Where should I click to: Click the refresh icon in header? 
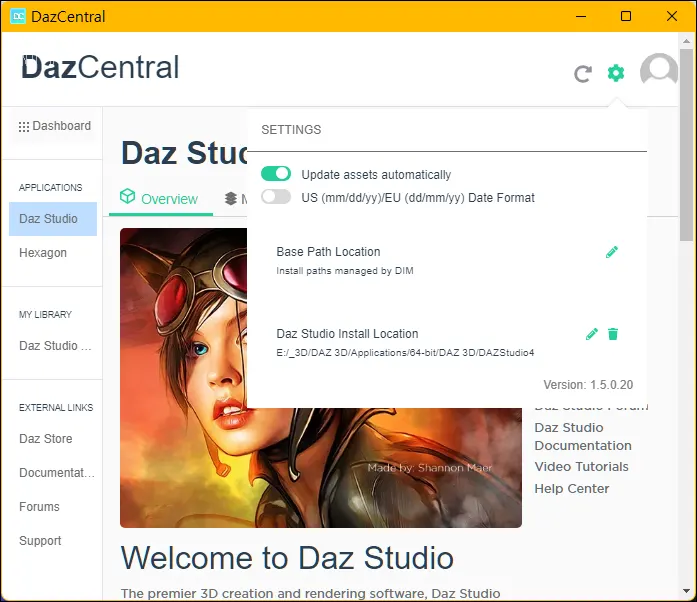coord(582,74)
